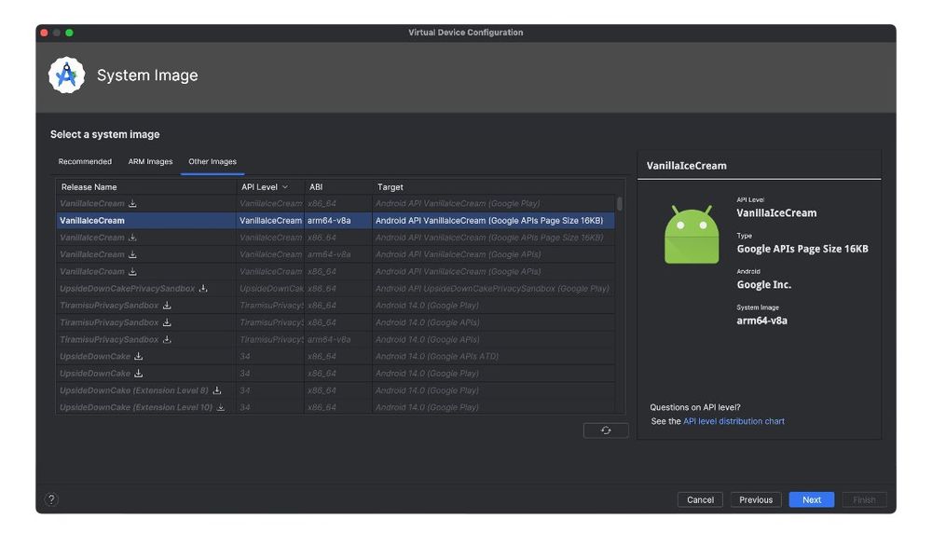Download VanillaIceCream x86_64 Page Size 16KB image
932x560 pixels.
[132, 238]
